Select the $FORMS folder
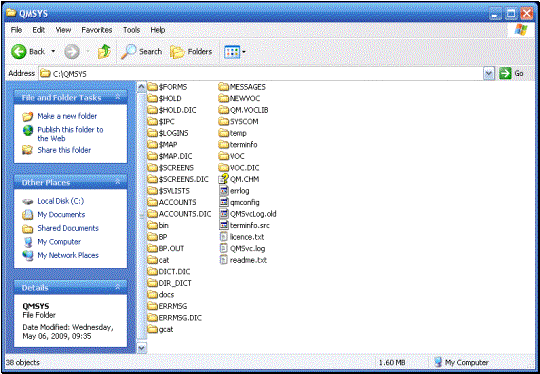The width and height of the screenshot is (540, 374). click(167, 87)
